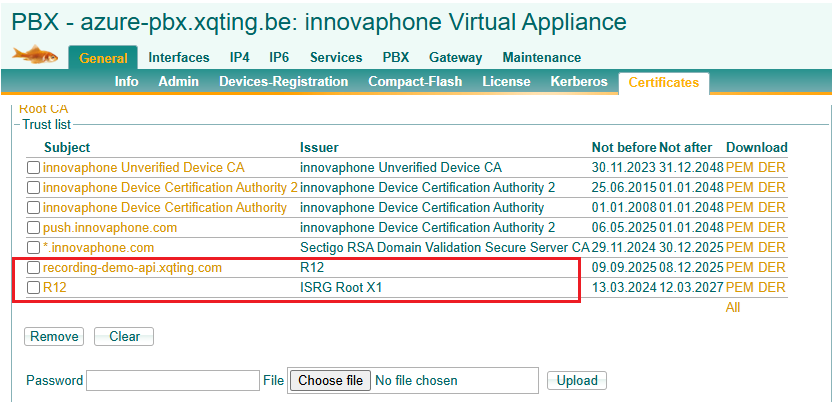Image resolution: width=832 pixels, height=402 pixels.
Task: Switch to the Maintenance tab
Action: [x=541, y=58]
